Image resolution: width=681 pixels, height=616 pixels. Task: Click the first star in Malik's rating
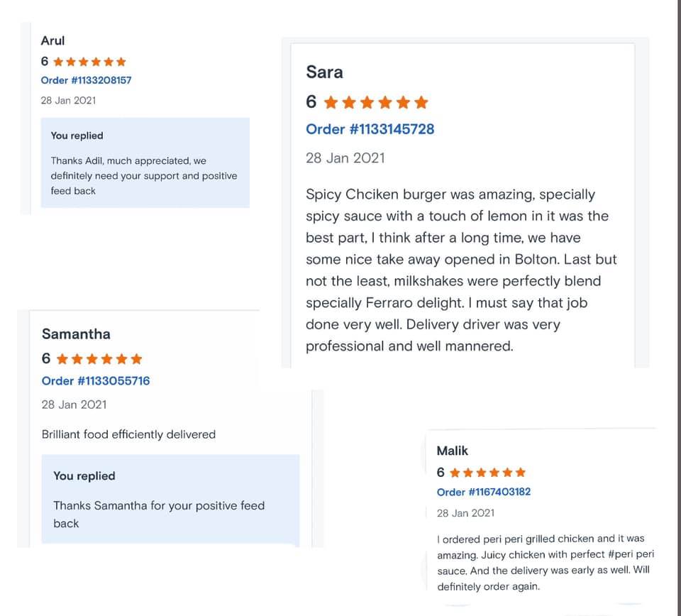coord(455,473)
